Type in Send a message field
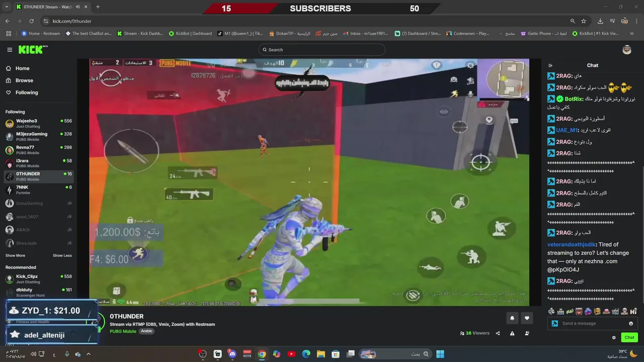Image resolution: width=644 pixels, height=362 pixels. (x=593, y=323)
